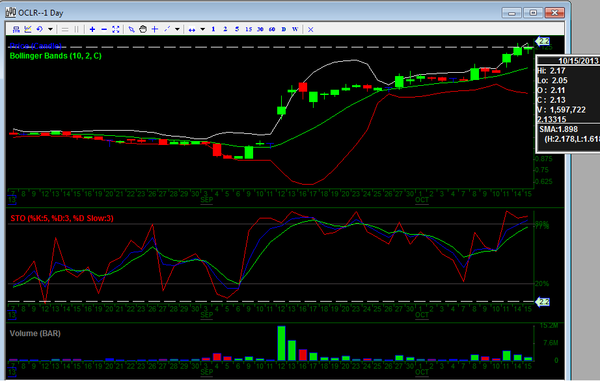This screenshot has width=600, height=381.
Task: Click the SEP month label under price chart
Action: (x=207, y=200)
